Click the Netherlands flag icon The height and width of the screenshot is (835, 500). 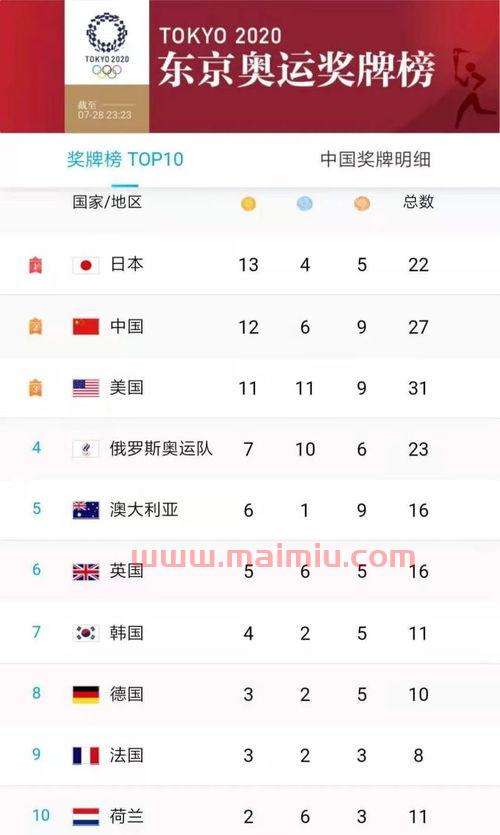[x=86, y=816]
